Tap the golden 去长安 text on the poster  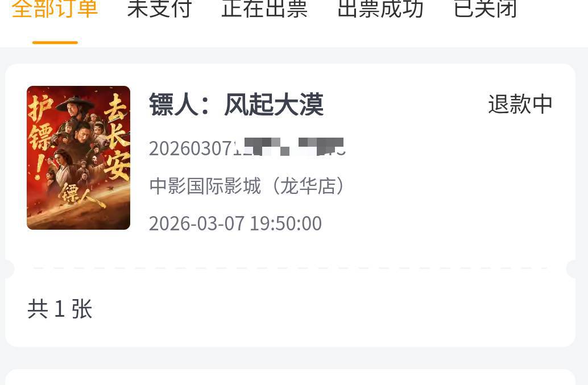point(117,137)
